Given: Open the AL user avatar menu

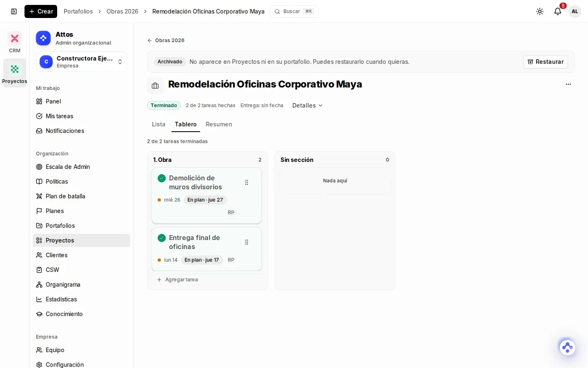Looking at the screenshot, I should click(575, 11).
